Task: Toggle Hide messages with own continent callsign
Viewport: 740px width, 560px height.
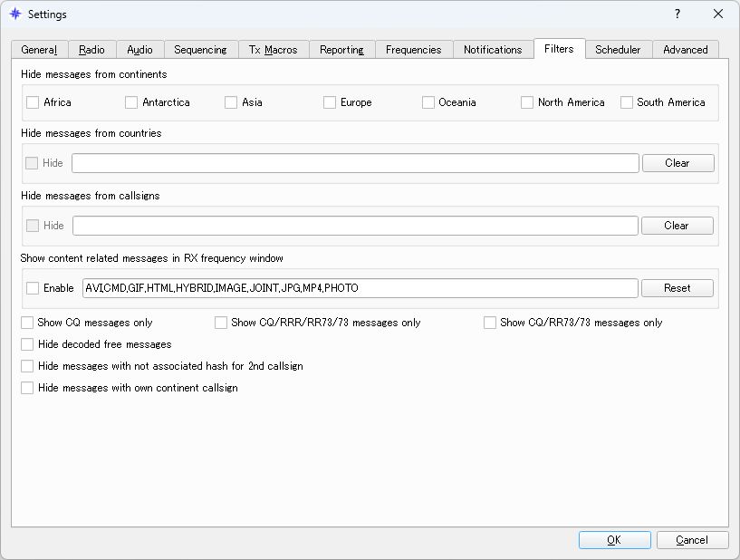Action: [x=27, y=388]
